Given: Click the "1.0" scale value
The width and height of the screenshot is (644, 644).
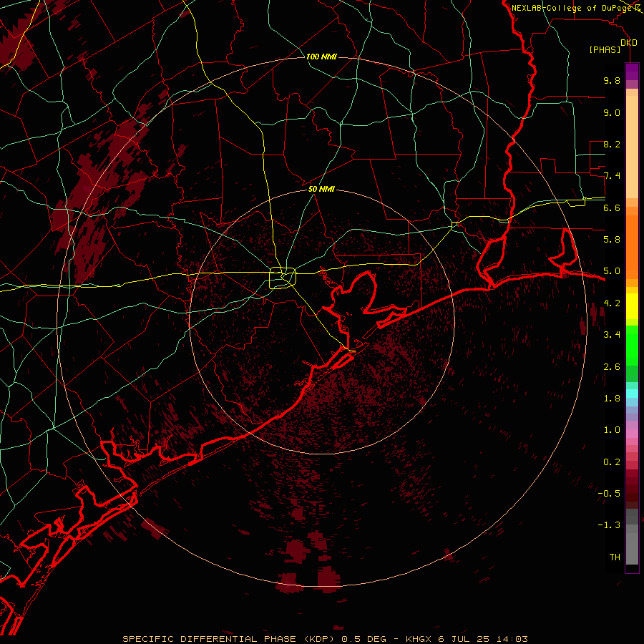Looking at the screenshot, I should coord(612,429).
